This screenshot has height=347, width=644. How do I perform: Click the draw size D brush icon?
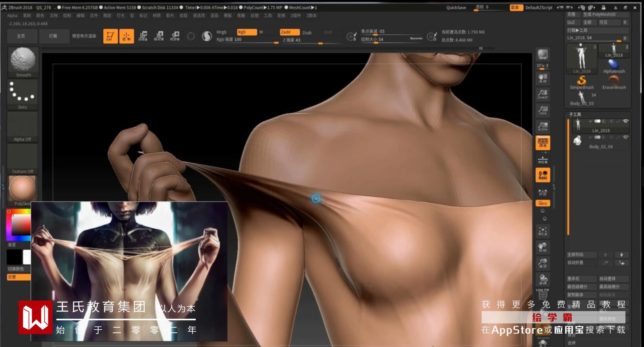432,37
